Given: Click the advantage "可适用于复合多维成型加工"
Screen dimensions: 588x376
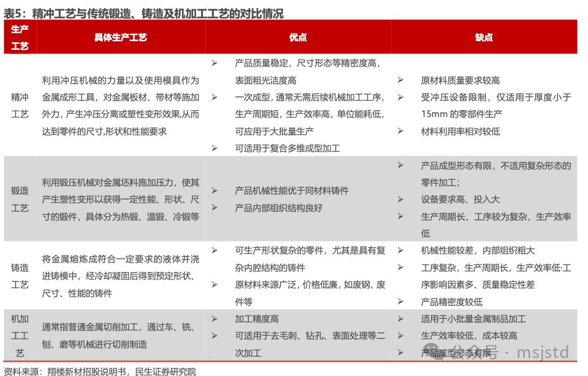Looking at the screenshot, I should point(287,148).
